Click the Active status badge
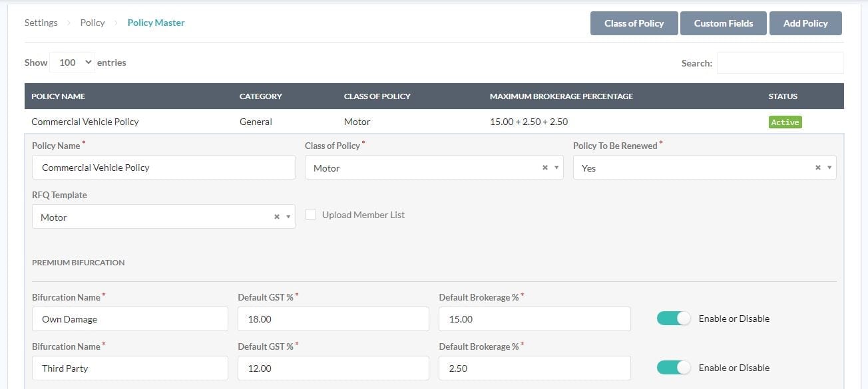This screenshot has height=389, width=868. pos(785,122)
